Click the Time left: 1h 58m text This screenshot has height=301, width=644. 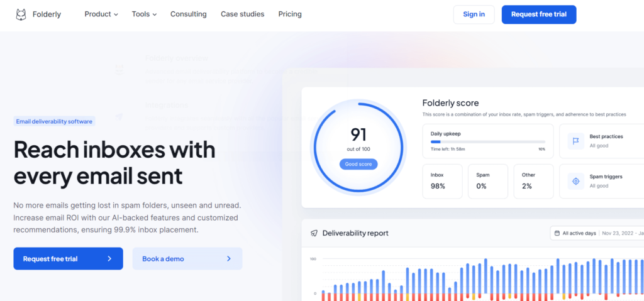(448, 149)
